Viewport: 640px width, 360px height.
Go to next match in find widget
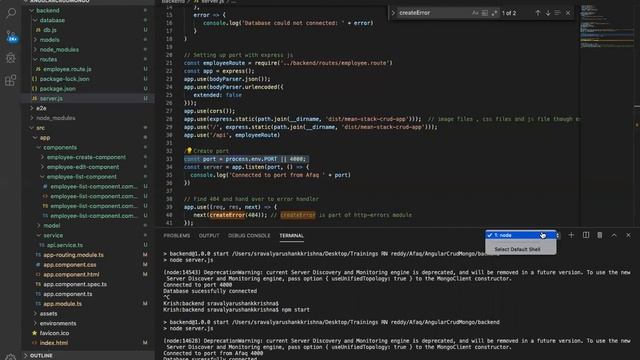coord(548,13)
